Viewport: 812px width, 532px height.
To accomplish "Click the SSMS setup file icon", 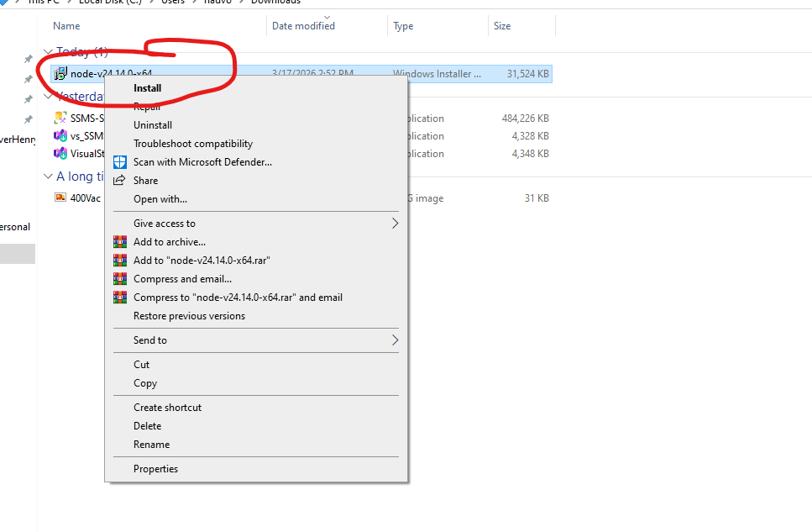I will [60, 119].
